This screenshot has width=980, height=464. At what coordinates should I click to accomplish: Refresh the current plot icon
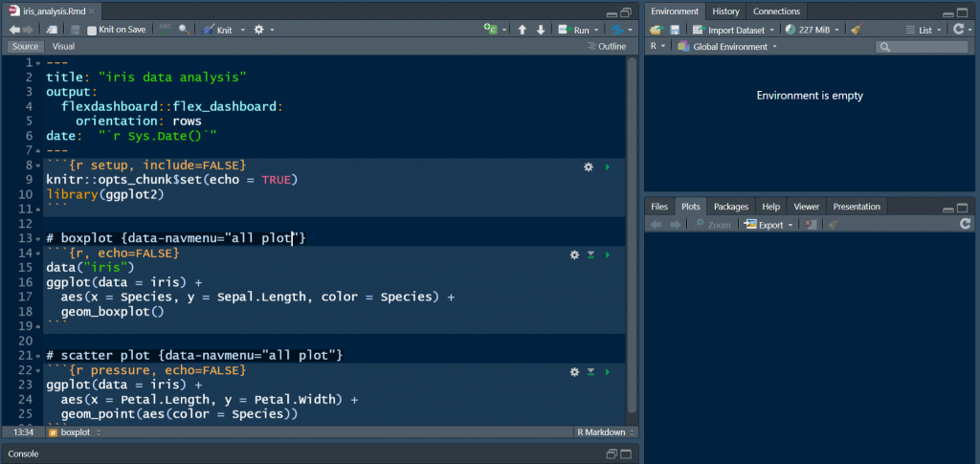[x=965, y=224]
